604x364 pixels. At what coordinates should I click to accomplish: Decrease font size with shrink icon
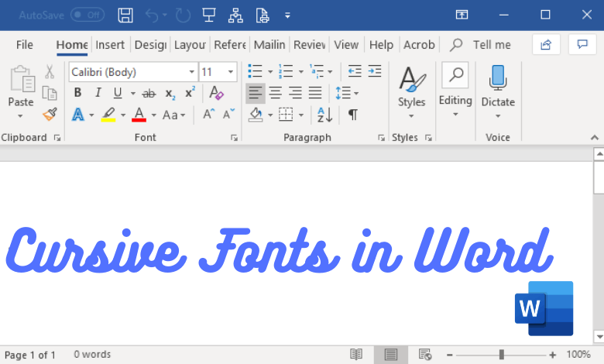pyautogui.click(x=228, y=114)
